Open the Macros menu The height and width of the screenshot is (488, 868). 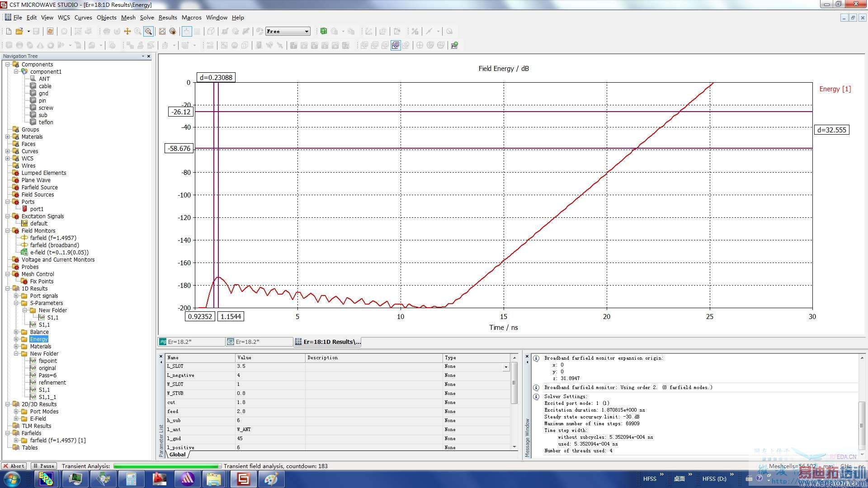pos(192,17)
